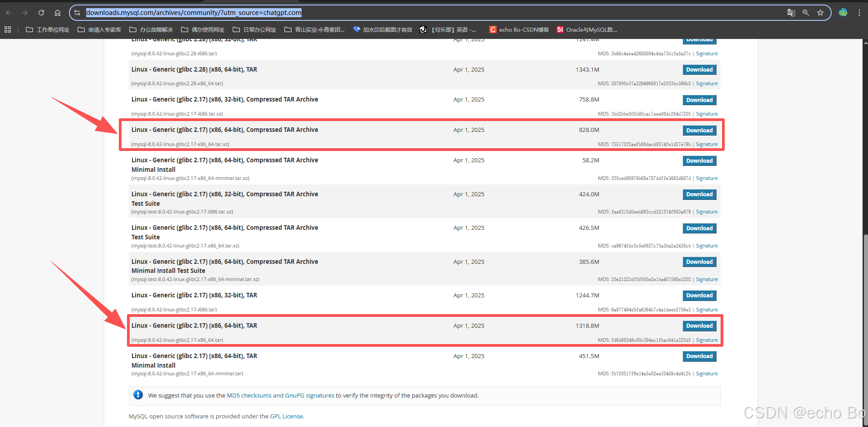
Task: Open the GPL License link
Action: (x=286, y=416)
